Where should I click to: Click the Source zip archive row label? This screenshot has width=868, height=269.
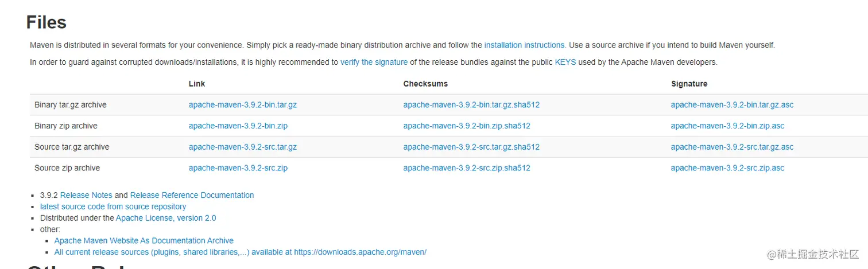coord(67,168)
